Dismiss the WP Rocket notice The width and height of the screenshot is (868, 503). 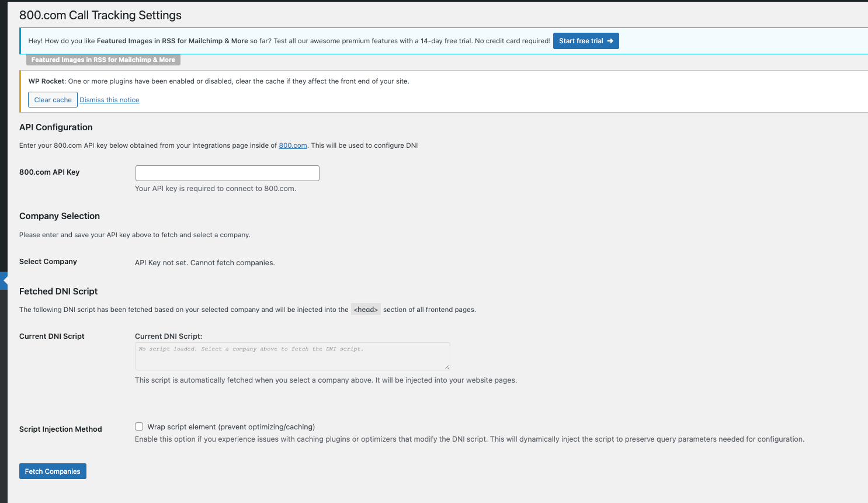109,100
